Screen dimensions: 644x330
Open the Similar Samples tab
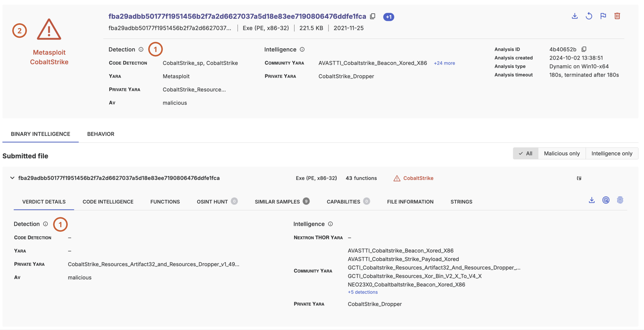point(277,202)
